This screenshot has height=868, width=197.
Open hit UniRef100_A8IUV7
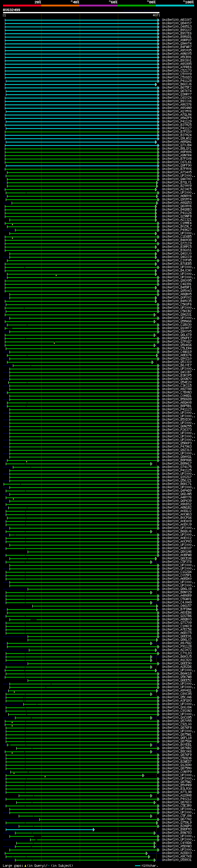pyautogui.click(x=177, y=20)
